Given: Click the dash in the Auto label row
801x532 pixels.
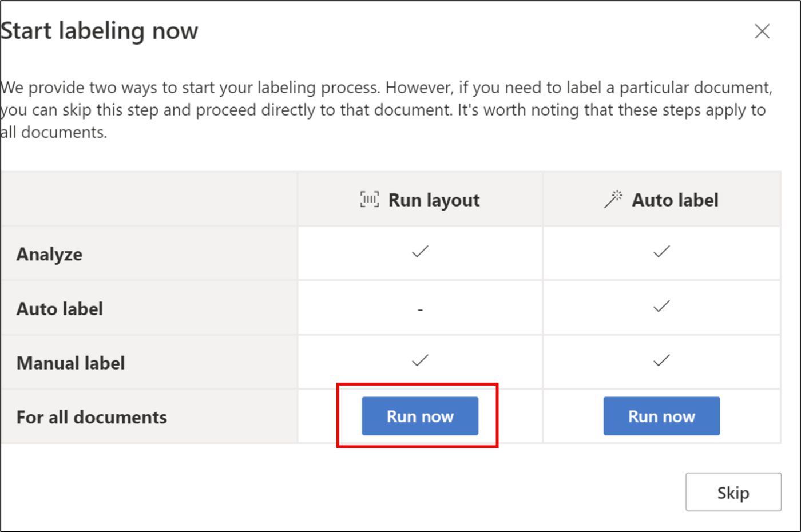Looking at the screenshot, I should click(420, 309).
